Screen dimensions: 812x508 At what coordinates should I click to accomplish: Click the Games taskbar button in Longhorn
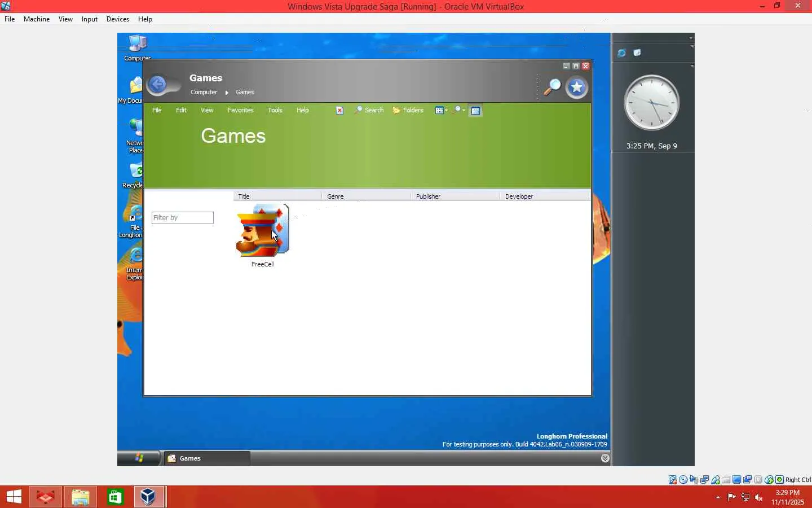[x=206, y=458]
